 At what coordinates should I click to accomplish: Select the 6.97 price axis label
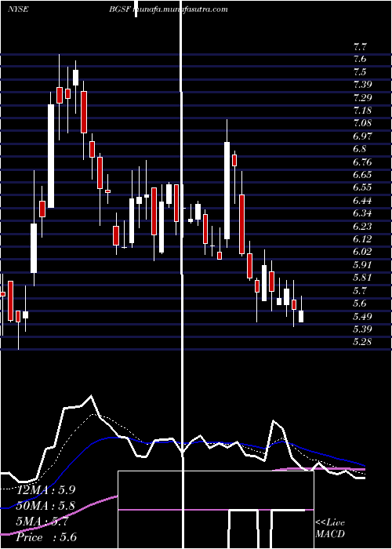click(x=362, y=136)
